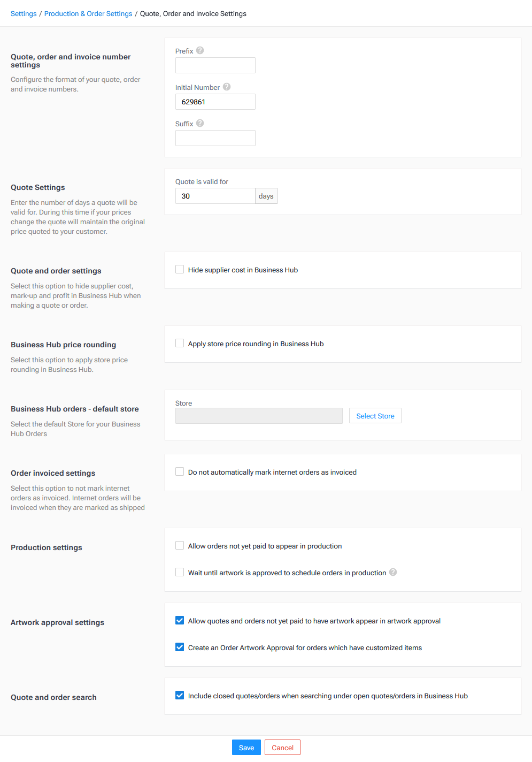Viewport: 532px width, 762px height.
Task: Click inside the Prefix input field
Action: tap(215, 65)
